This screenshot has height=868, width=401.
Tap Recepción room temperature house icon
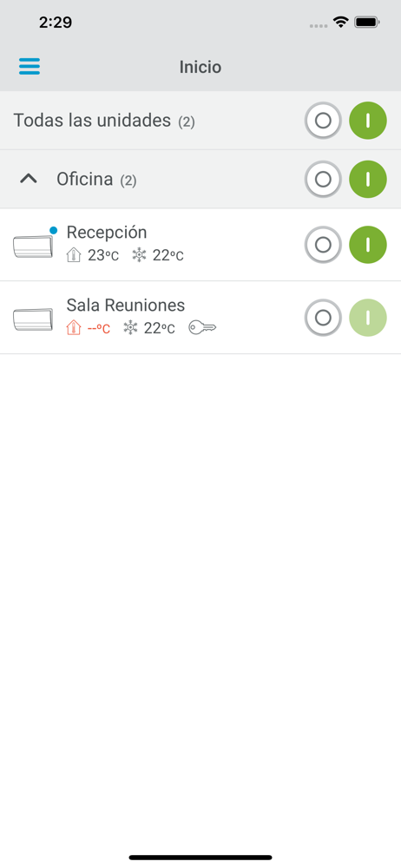[x=73, y=255]
